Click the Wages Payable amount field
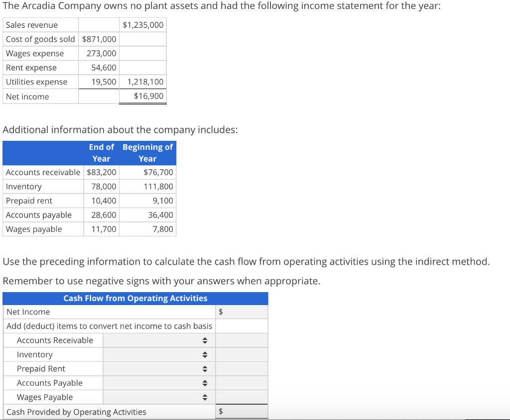 pos(242,397)
